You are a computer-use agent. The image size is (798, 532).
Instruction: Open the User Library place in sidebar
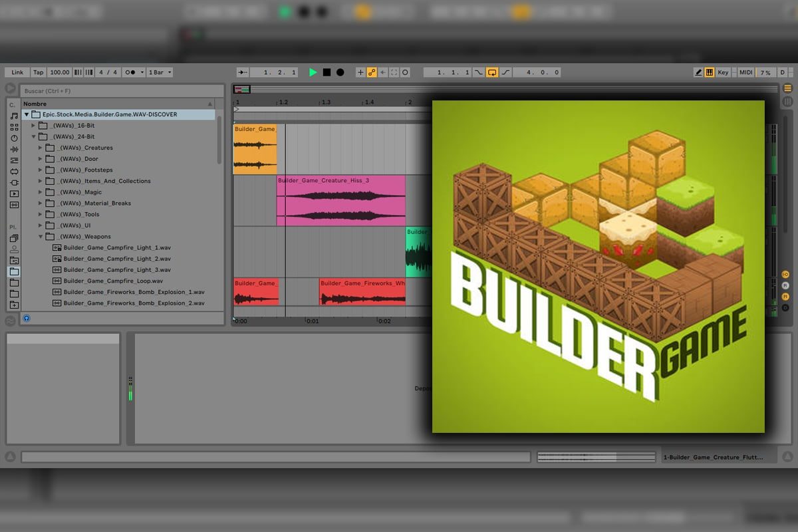pos(14,249)
